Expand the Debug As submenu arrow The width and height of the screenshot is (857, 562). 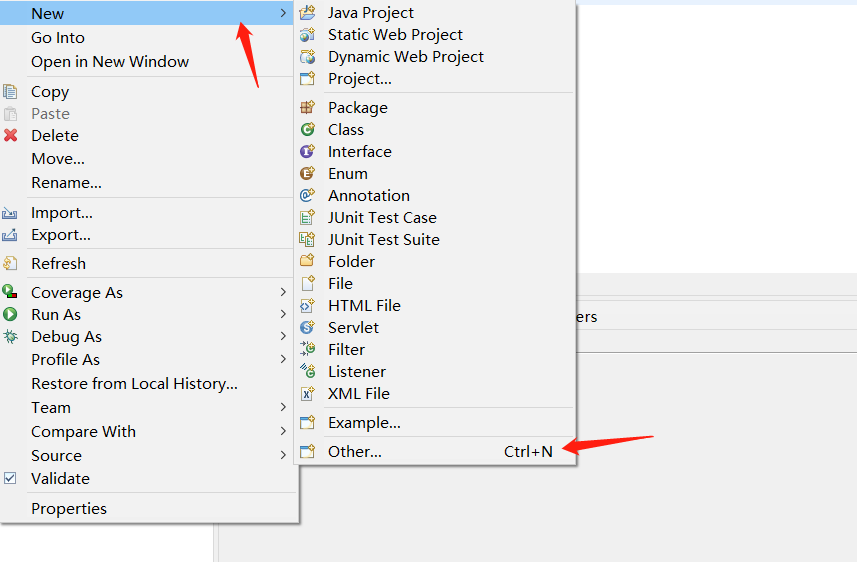point(283,336)
